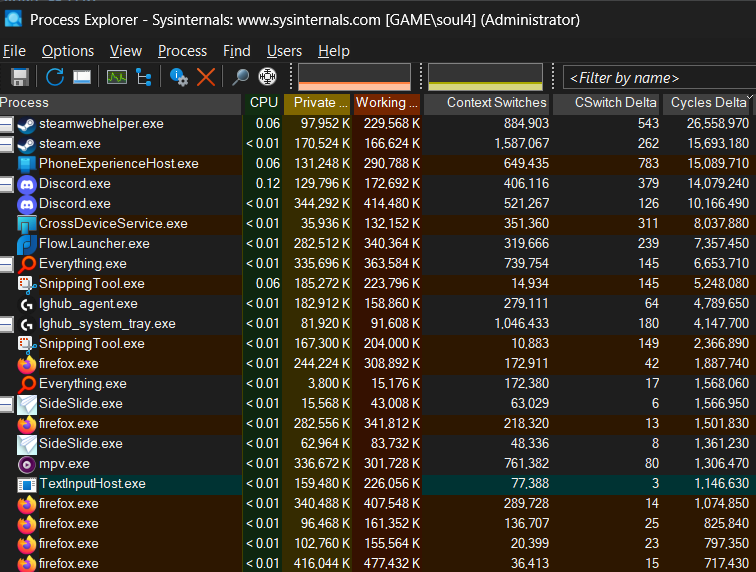The width and height of the screenshot is (756, 572).
Task: Click the 15,568 K private bytes value
Action: (x=325, y=403)
